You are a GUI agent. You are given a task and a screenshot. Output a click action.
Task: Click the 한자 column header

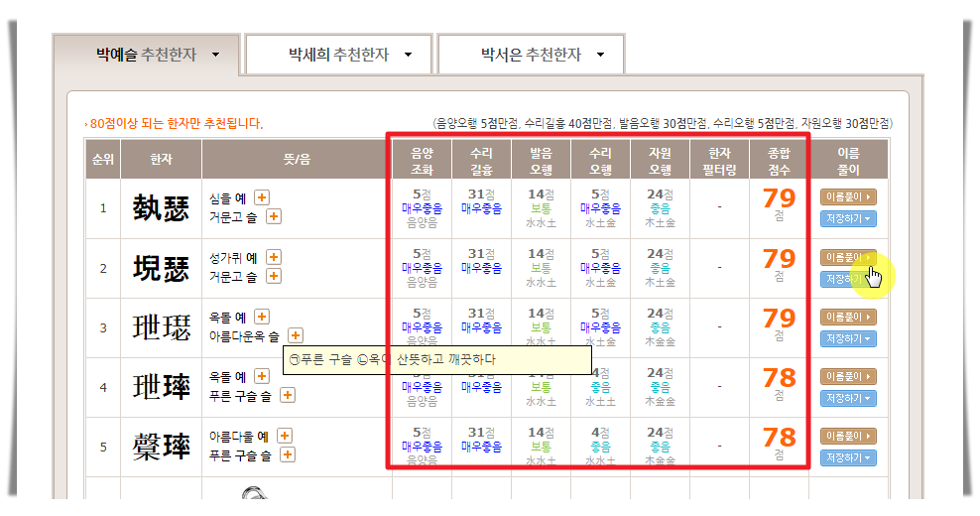(162, 160)
